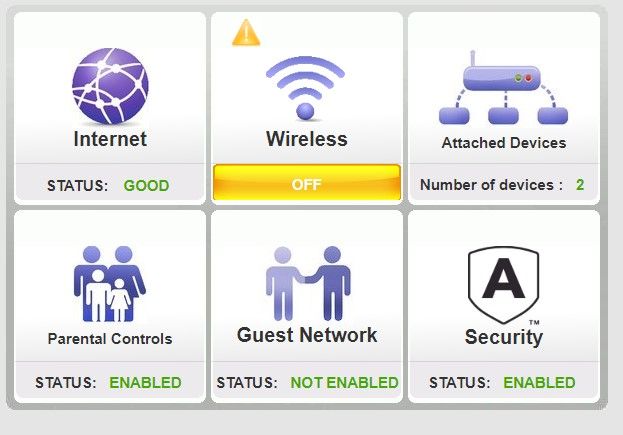The width and height of the screenshot is (623, 435).
Task: Select the Parental Controls label
Action: point(110,339)
